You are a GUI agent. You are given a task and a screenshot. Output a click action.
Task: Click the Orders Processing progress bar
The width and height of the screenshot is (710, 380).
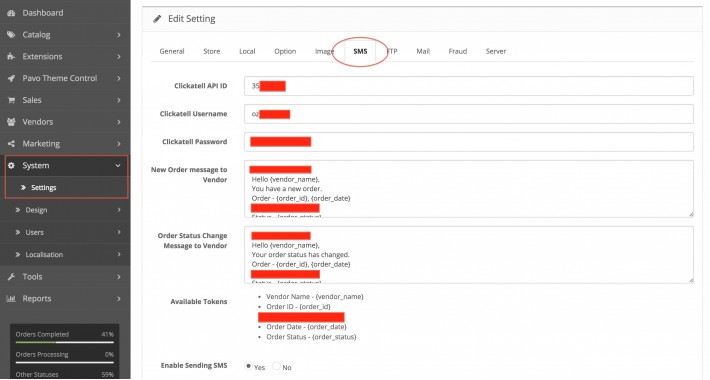point(64,362)
